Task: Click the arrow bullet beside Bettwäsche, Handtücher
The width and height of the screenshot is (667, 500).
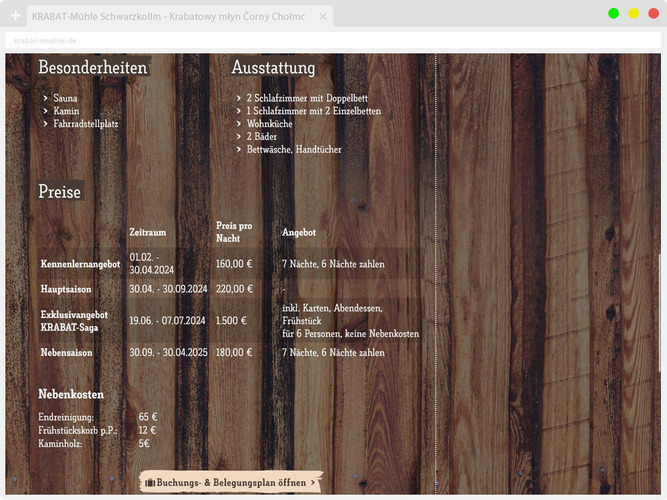Action: (239, 150)
